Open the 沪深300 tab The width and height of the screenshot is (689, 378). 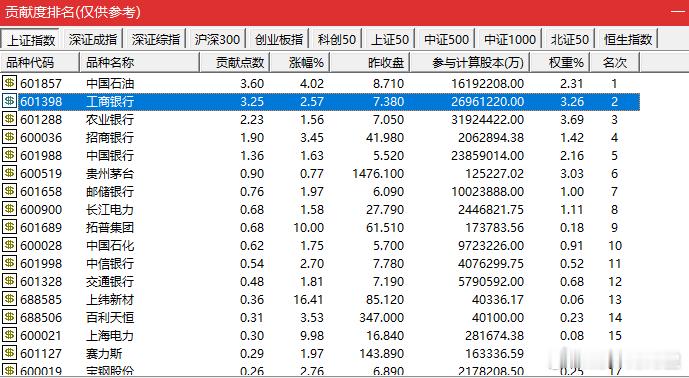(217, 40)
